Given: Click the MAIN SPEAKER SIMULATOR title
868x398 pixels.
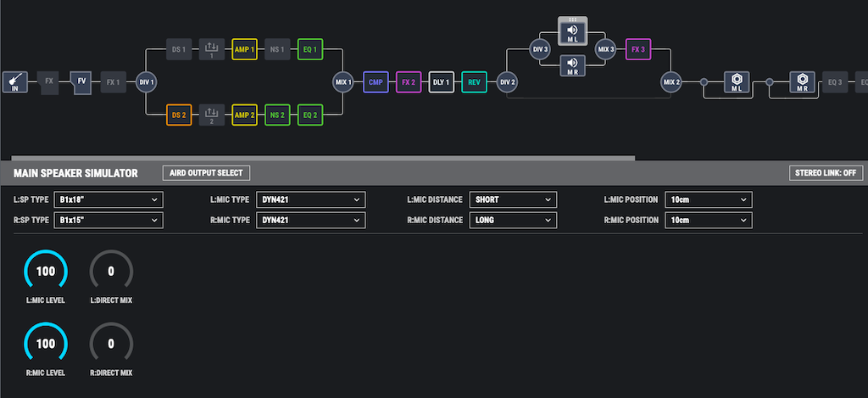Looking at the screenshot, I should 75,173.
